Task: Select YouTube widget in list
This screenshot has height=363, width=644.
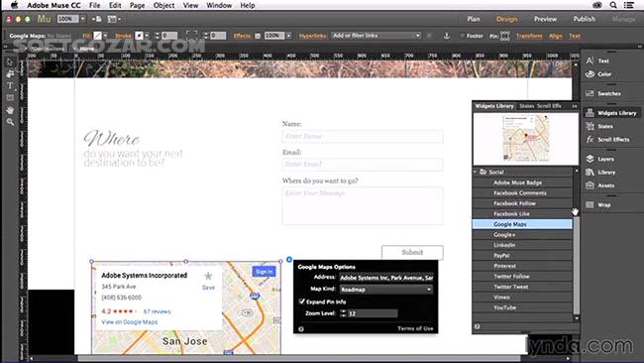Action: (522, 307)
